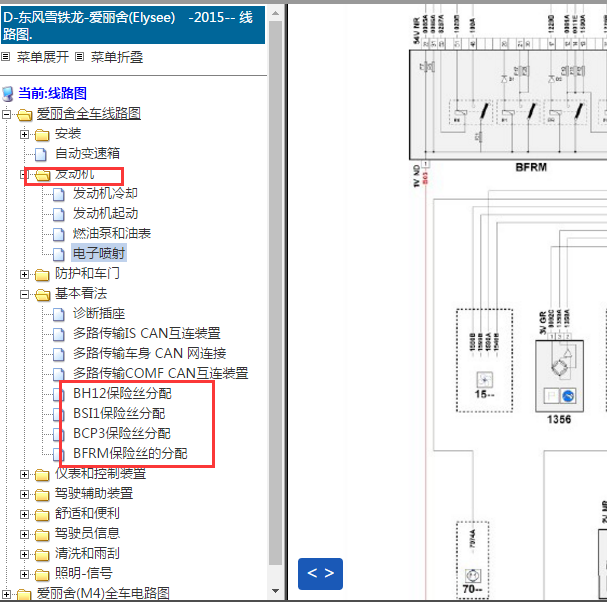Expand the 驾驶辅助装置 folder node
Screen dimensions: 607x602
click(24, 494)
